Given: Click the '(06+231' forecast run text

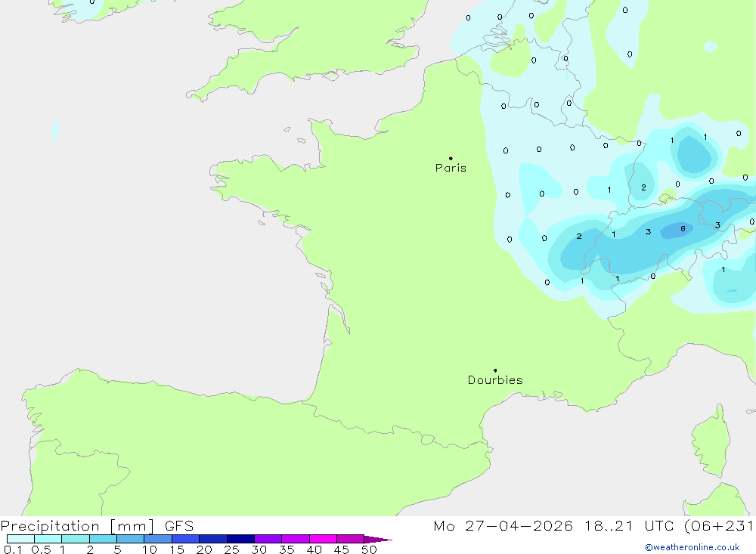Looking at the screenshot, I should pyautogui.click(x=719, y=525).
